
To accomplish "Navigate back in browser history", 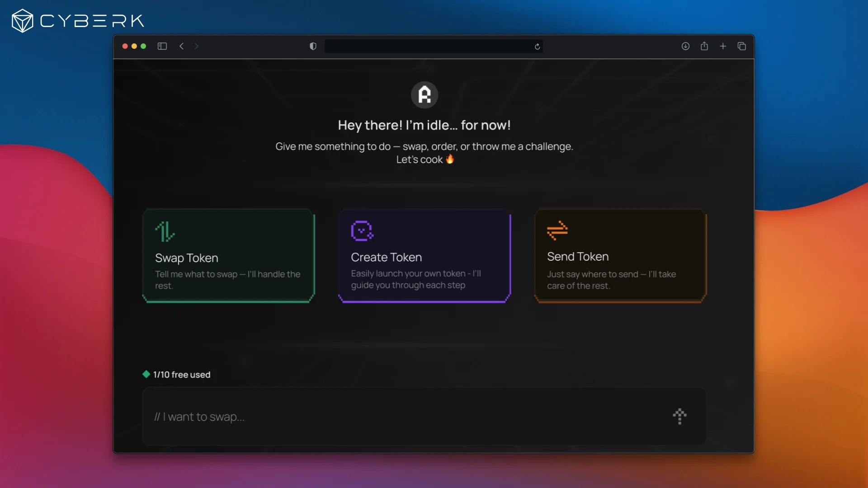I will pos(181,46).
